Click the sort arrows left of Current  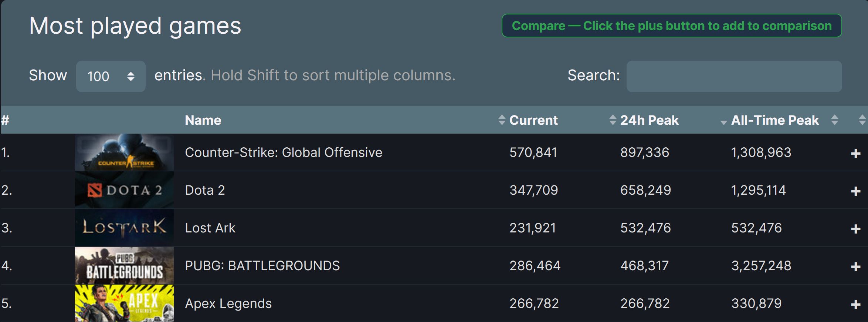(x=502, y=120)
